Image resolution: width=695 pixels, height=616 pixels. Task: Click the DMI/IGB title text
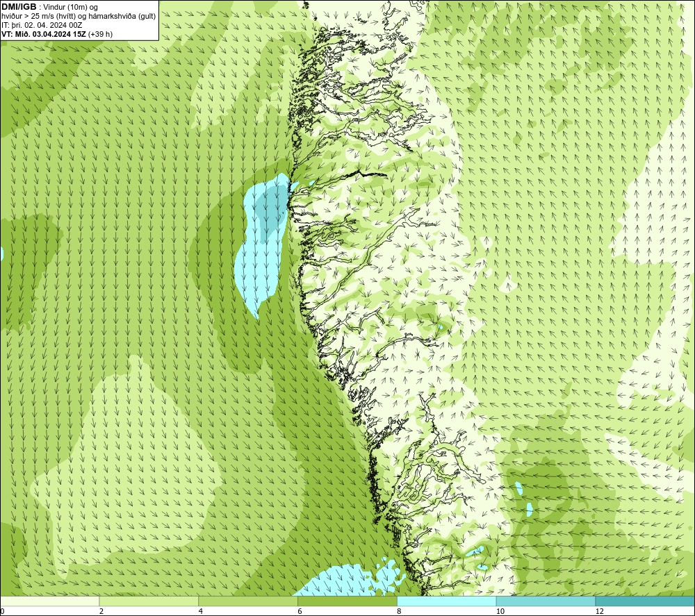(x=19, y=7)
